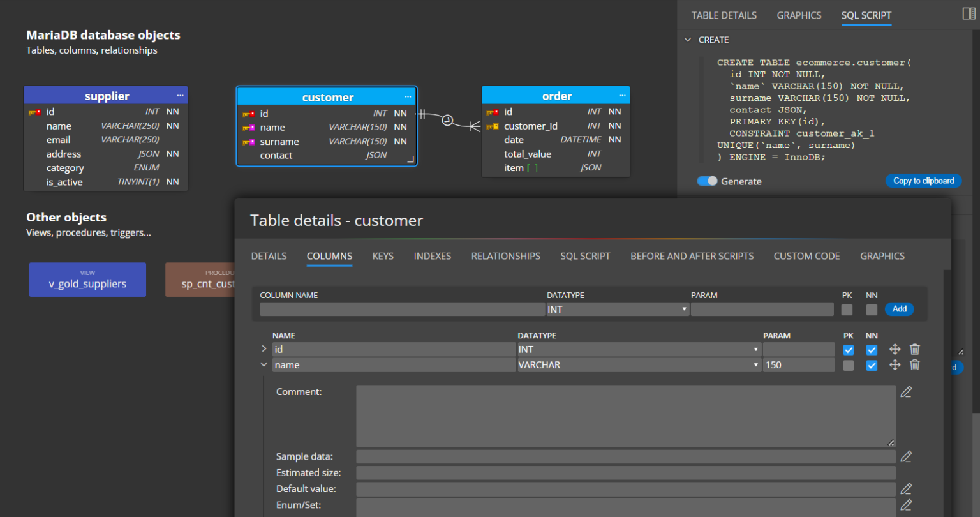The image size is (980, 517).
Task: Delete the id column using trash icon
Action: (x=914, y=349)
